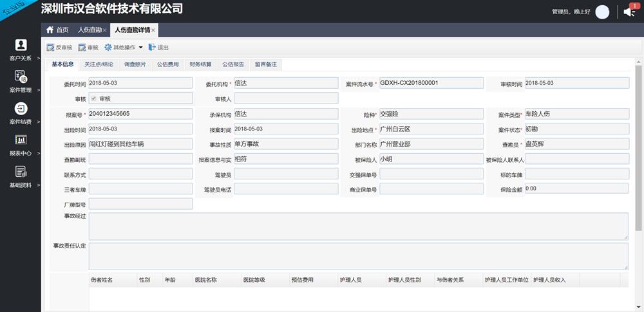Click the 退出 exit icon
The width and height of the screenshot is (644, 312).
coord(152,47)
